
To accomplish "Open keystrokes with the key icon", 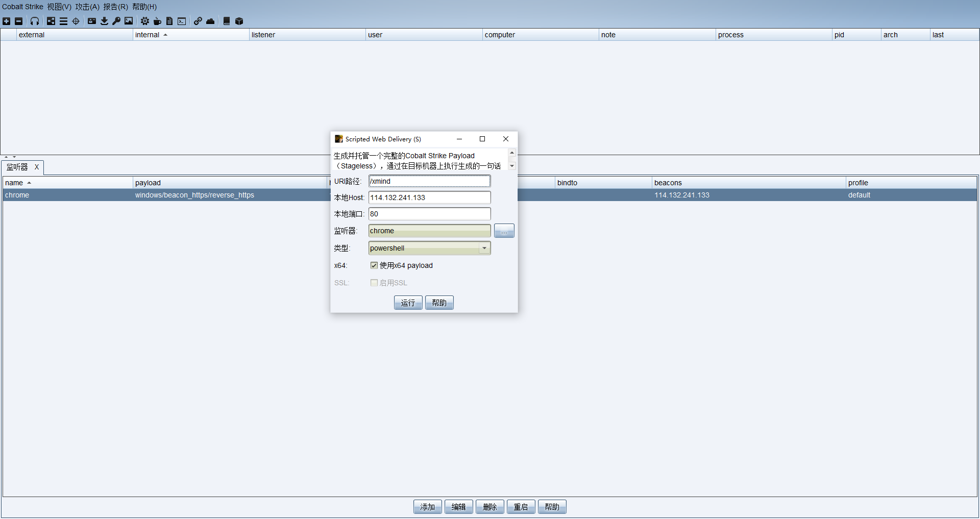I will click(x=116, y=21).
